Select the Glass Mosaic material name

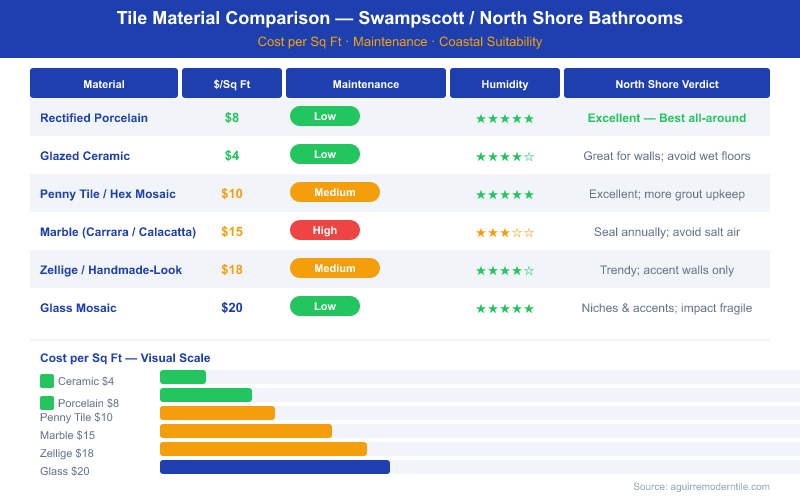(x=78, y=308)
